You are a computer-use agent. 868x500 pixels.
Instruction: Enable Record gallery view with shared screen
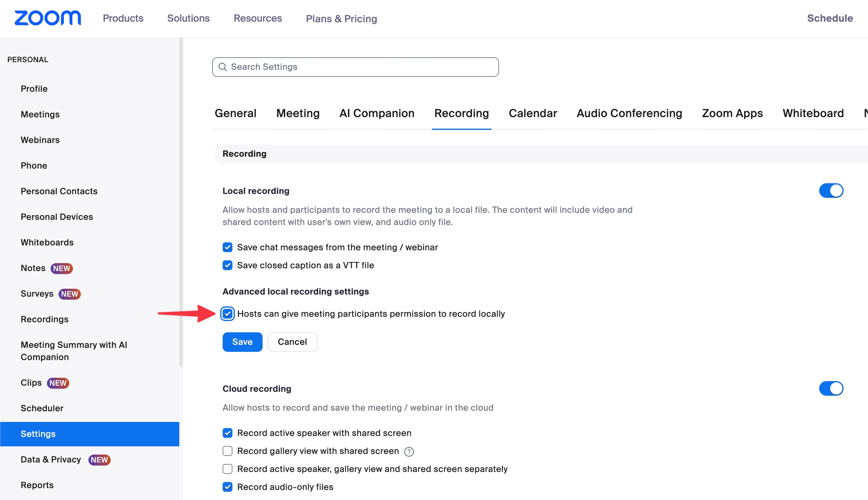(228, 451)
